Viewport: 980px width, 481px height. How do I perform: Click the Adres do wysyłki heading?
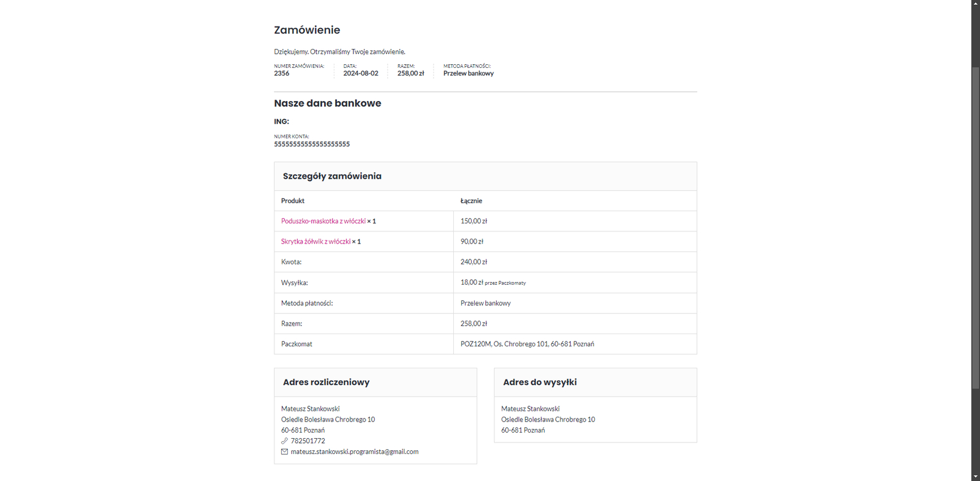point(540,382)
